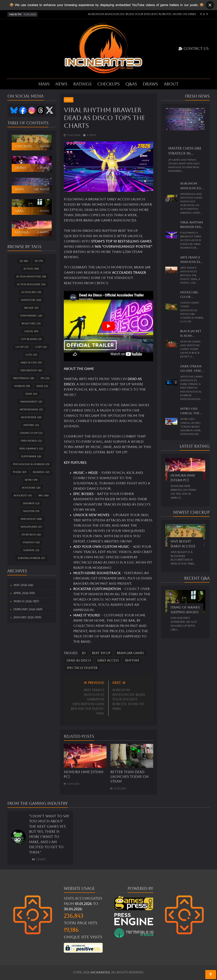
Task: Select the Roguelike tag
Action: pyautogui.click(x=31, y=488)
